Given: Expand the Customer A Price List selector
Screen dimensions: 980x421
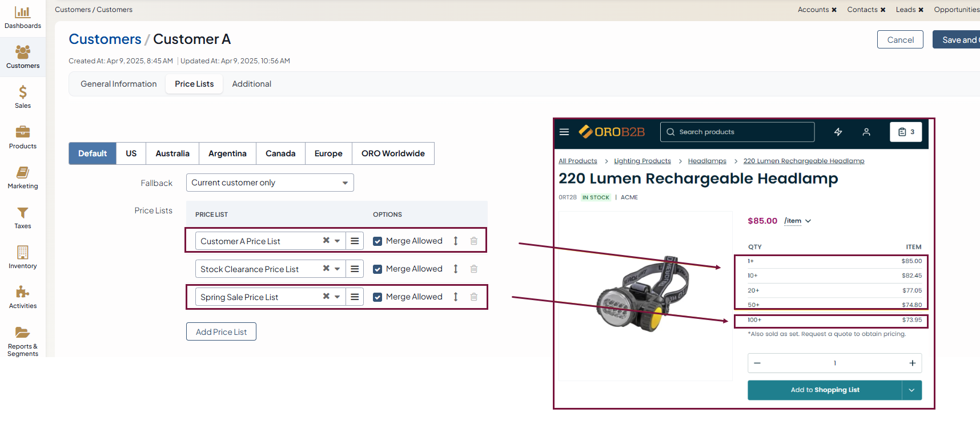Looking at the screenshot, I should click(337, 241).
